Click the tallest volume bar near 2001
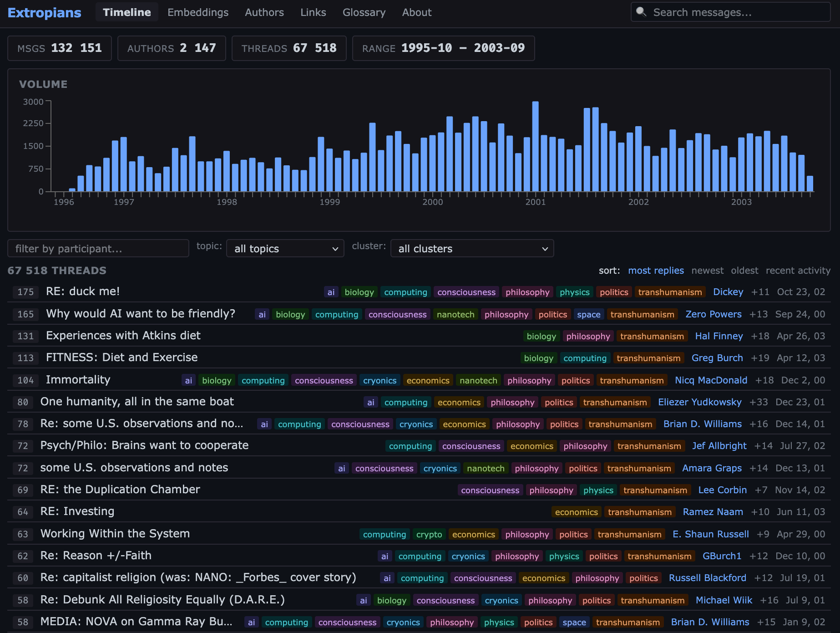 535,146
